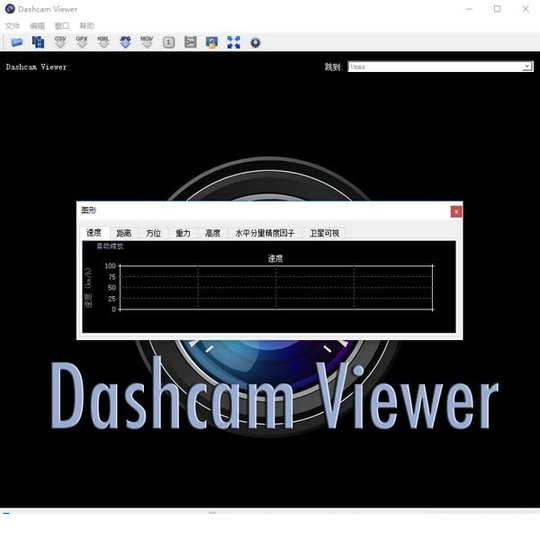Click the Dashcam Viewer app icon in title bar
This screenshot has width=540, height=534.
10,9
